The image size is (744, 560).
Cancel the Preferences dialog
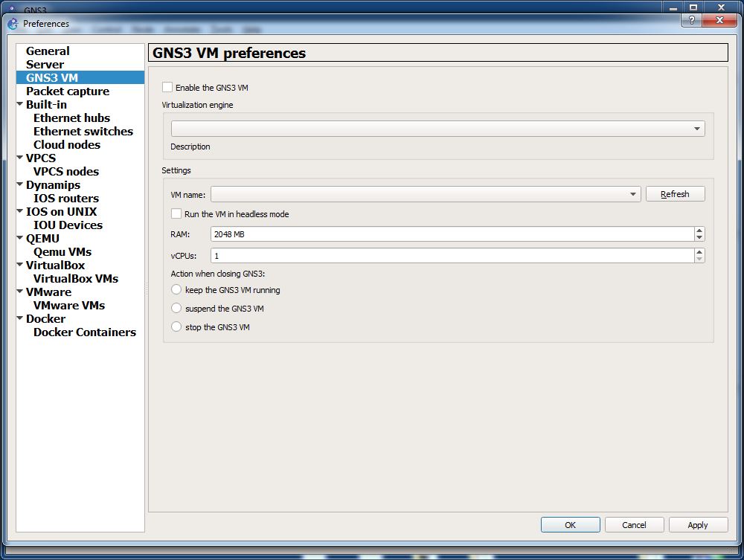tap(634, 525)
